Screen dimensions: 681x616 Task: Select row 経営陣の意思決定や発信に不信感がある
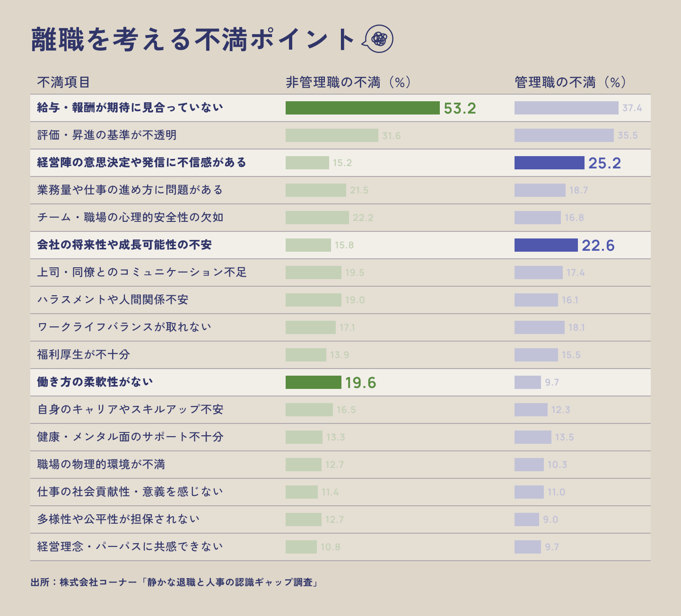tap(340, 163)
